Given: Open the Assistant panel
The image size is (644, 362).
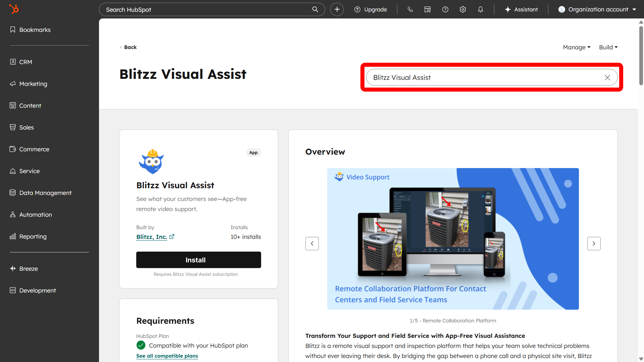Looking at the screenshot, I should pyautogui.click(x=521, y=9).
